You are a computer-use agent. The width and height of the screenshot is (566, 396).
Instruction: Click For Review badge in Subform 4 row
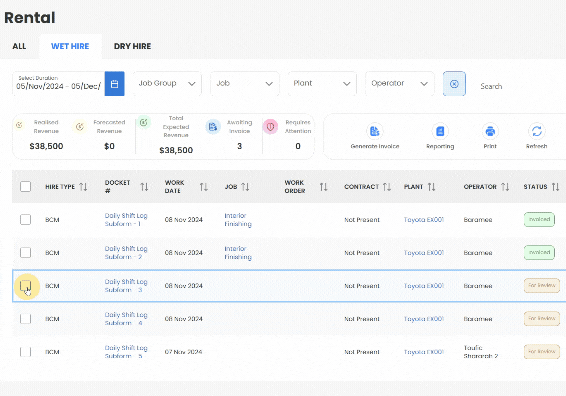542,319
